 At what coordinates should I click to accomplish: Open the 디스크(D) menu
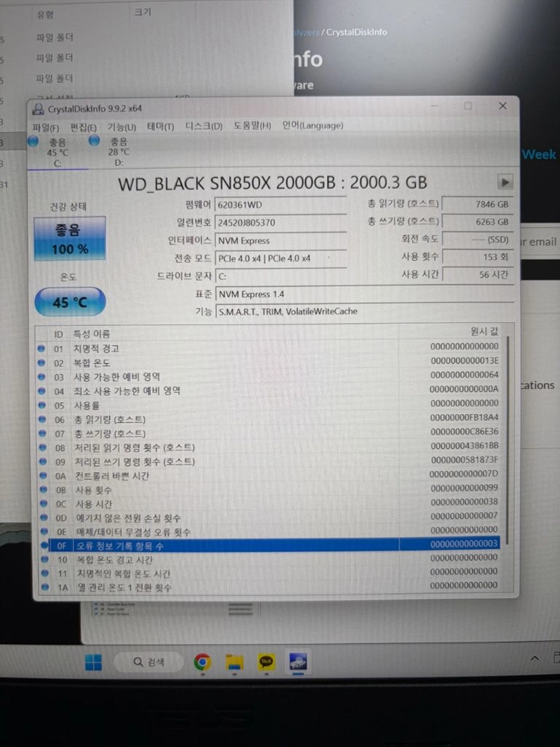[204, 126]
